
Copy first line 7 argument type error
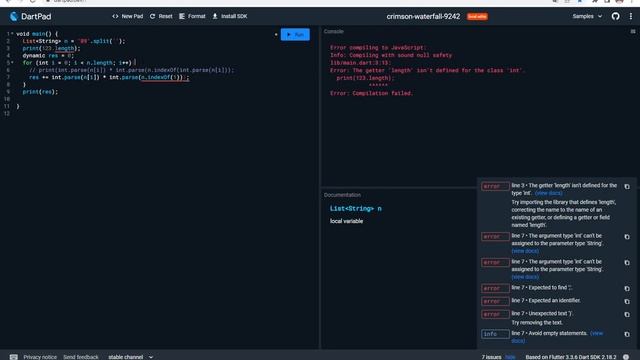627,237
